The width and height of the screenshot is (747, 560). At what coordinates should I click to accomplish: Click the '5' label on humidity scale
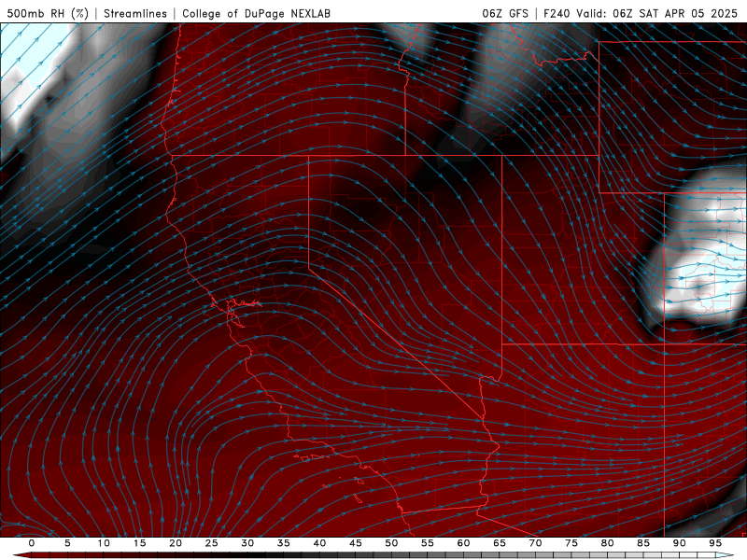(x=67, y=543)
